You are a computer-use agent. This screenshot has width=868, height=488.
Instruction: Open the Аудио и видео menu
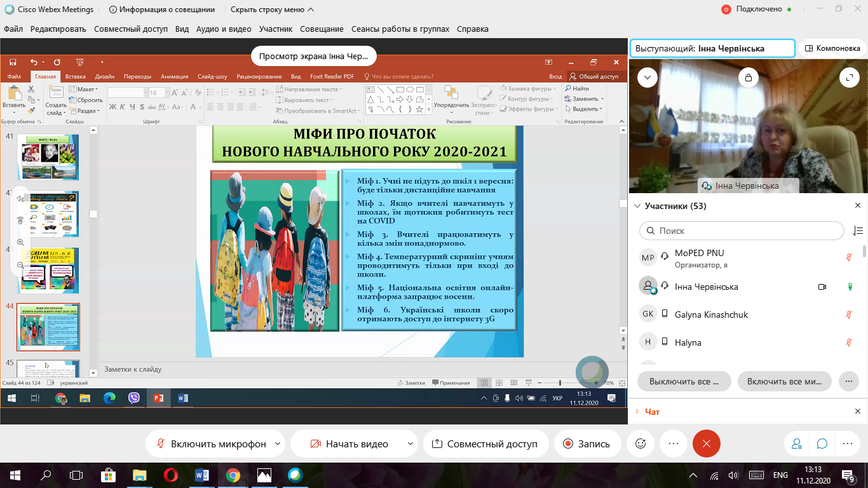click(x=224, y=29)
